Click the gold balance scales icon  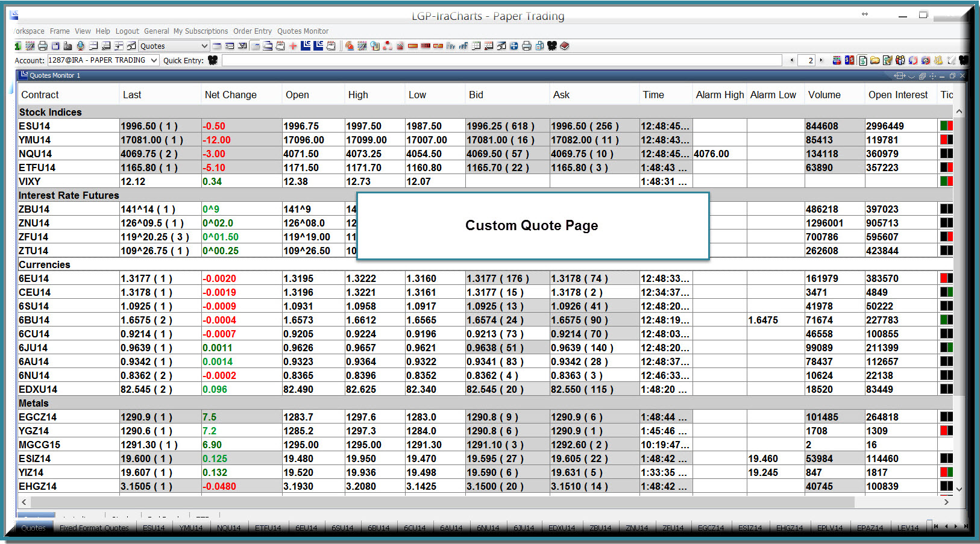(938, 60)
